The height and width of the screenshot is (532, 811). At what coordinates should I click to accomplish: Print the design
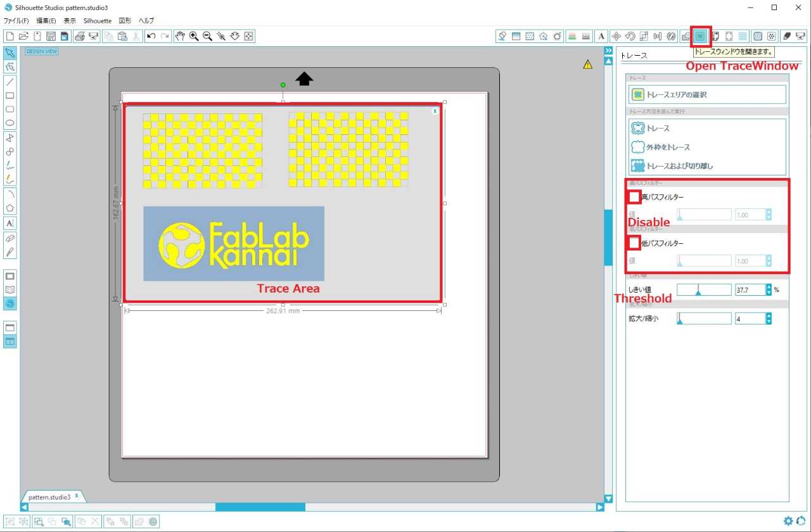click(x=80, y=36)
